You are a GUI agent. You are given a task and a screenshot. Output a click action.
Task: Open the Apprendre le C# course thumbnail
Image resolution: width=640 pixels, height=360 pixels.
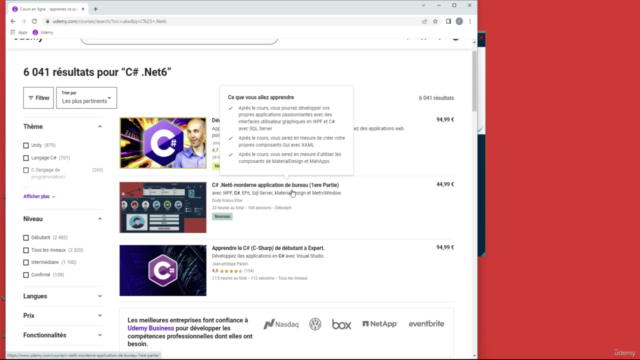(x=163, y=270)
